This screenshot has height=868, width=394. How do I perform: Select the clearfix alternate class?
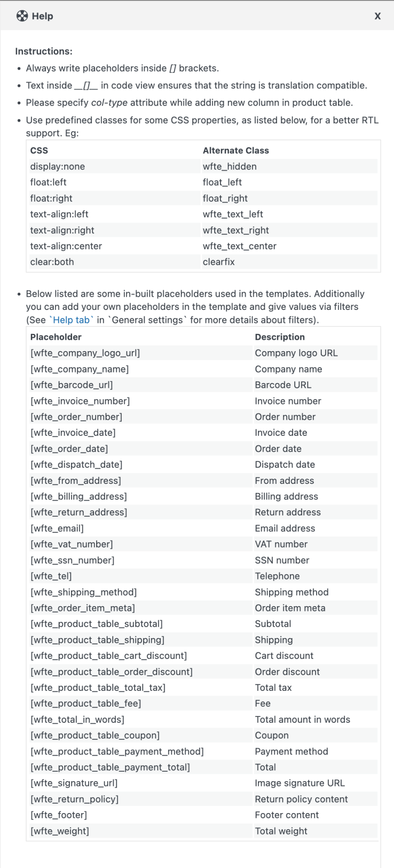point(219,262)
